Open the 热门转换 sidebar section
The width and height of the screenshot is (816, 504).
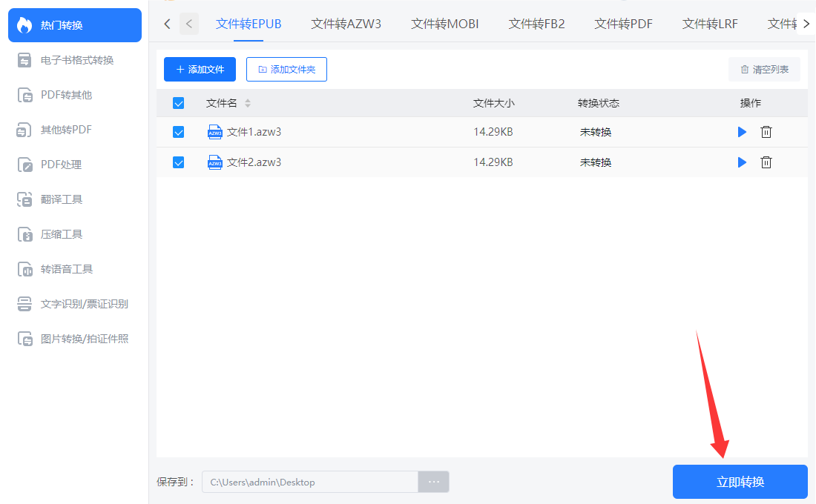point(74,25)
